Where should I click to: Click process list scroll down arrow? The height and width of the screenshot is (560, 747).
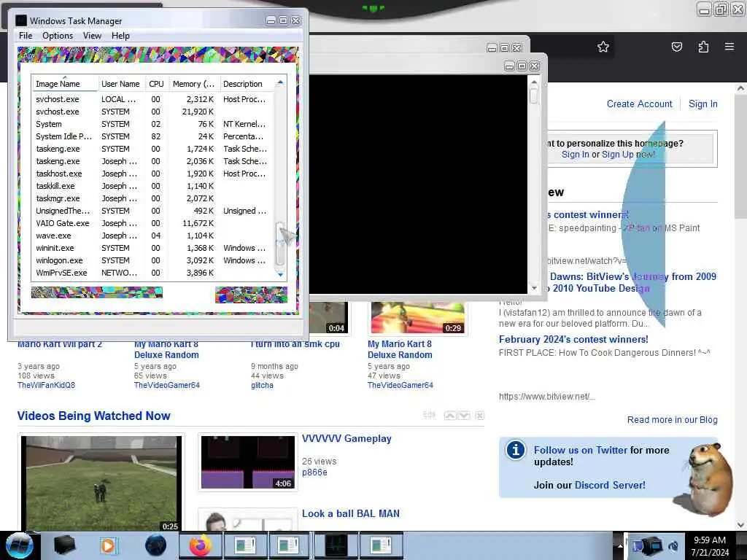[280, 274]
